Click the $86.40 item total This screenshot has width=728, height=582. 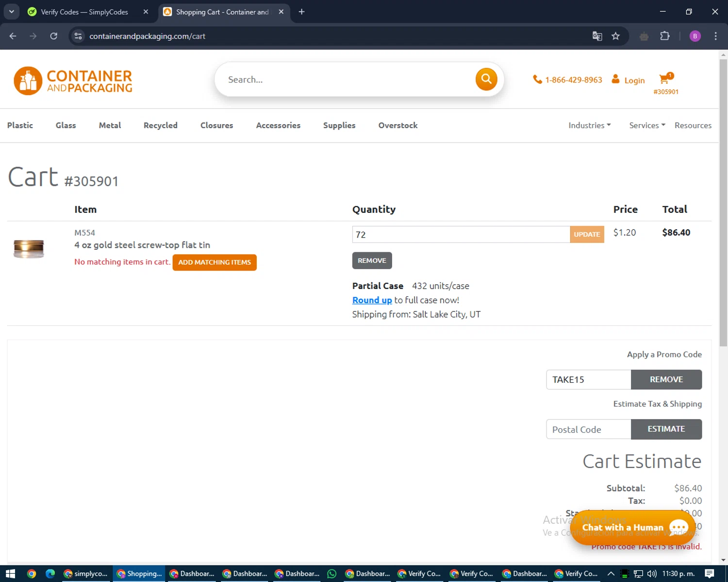click(676, 232)
